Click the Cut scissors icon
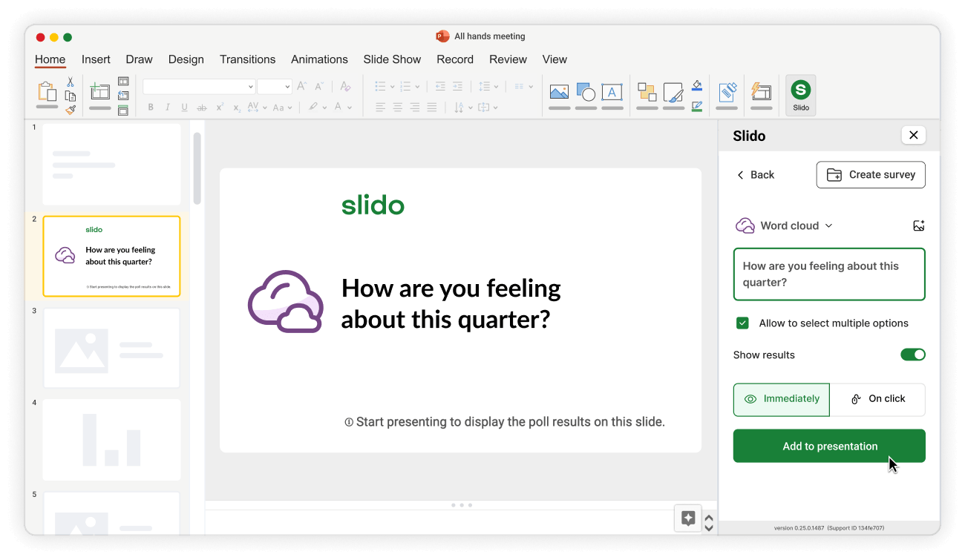This screenshot has height=560, width=965. (x=71, y=82)
